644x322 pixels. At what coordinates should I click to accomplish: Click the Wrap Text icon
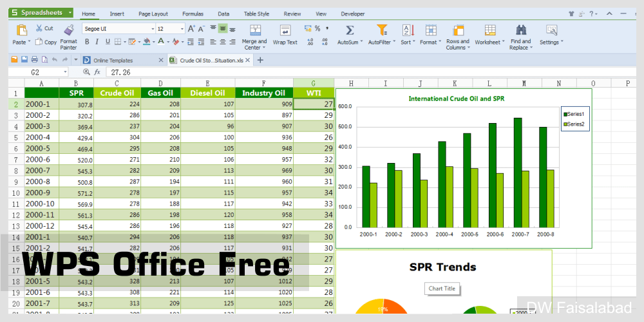point(285,30)
